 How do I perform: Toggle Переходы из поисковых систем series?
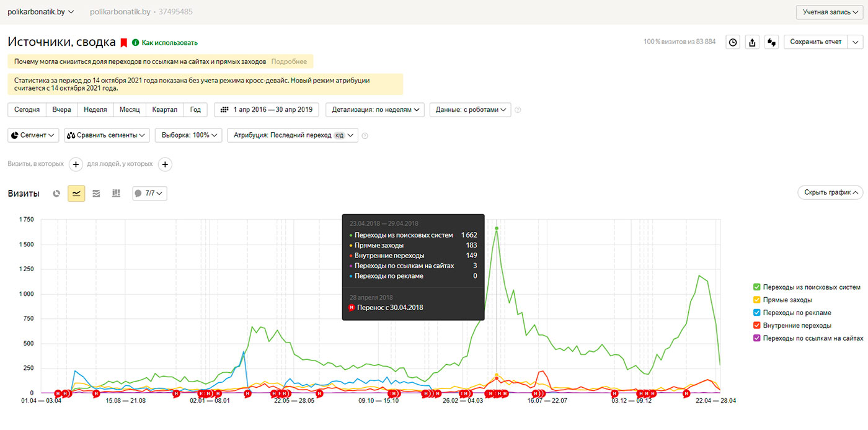coord(756,287)
